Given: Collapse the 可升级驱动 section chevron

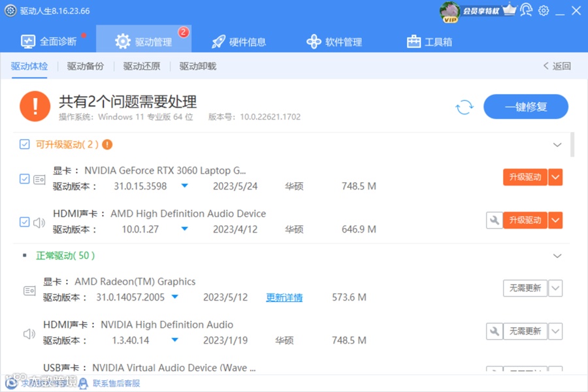Looking at the screenshot, I should [557, 145].
